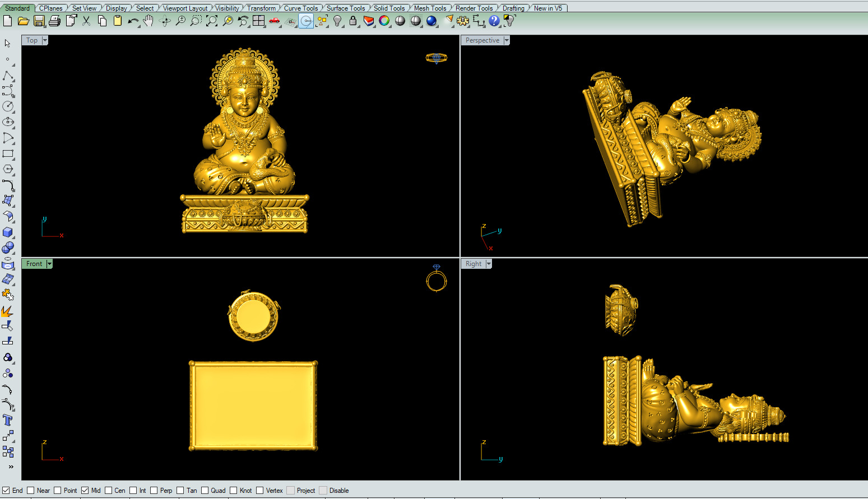Click the light bulb hide/show icon
The image size is (868, 499).
337,21
